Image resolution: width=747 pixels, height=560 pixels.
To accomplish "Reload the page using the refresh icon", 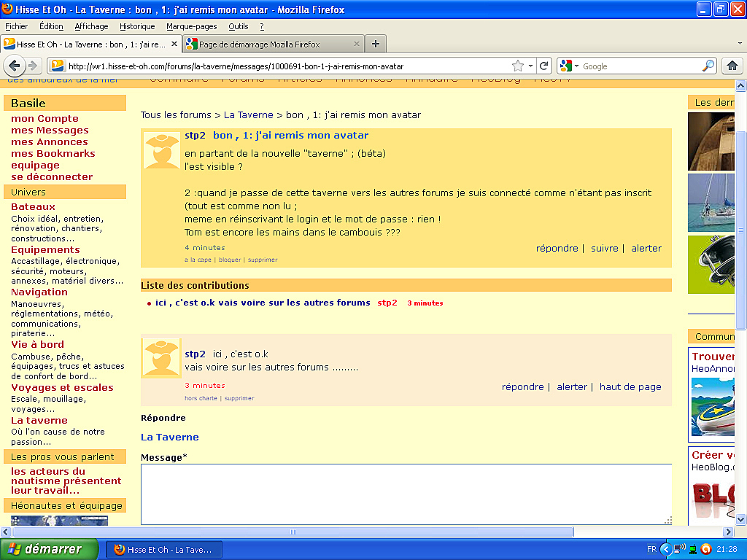I will coord(543,66).
